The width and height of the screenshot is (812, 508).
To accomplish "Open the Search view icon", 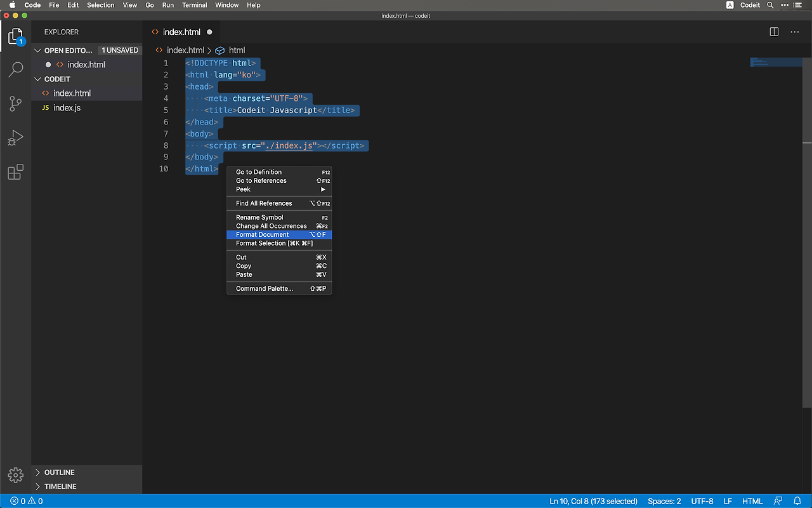I will click(x=16, y=70).
